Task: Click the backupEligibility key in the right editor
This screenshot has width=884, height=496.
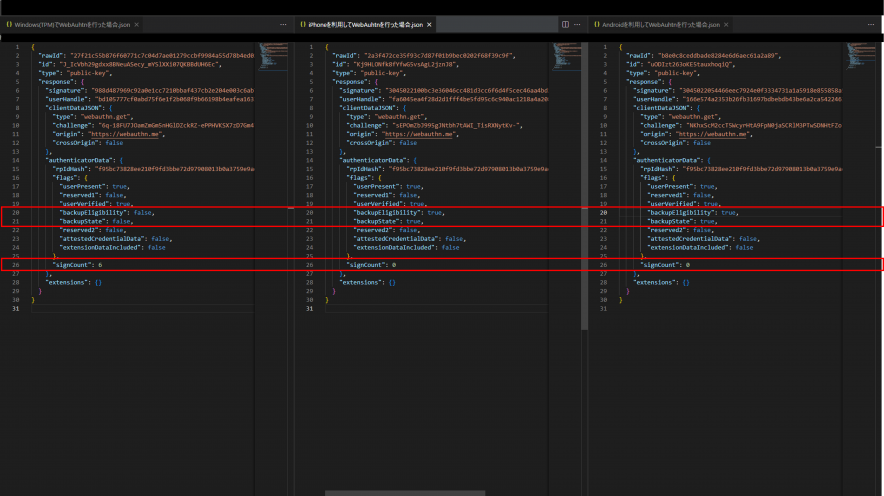Action: pyautogui.click(x=682, y=213)
